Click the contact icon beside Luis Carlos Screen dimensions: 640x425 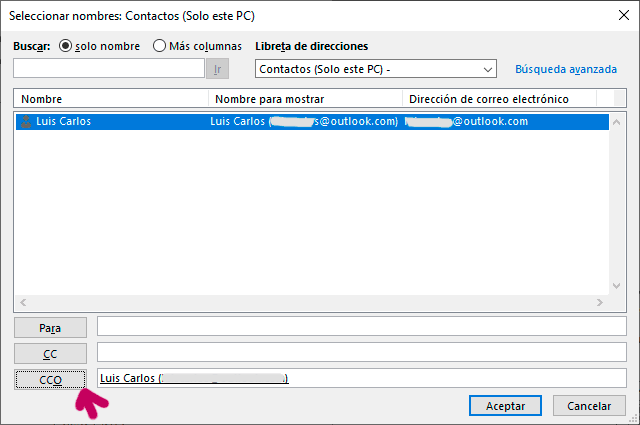tap(26, 121)
